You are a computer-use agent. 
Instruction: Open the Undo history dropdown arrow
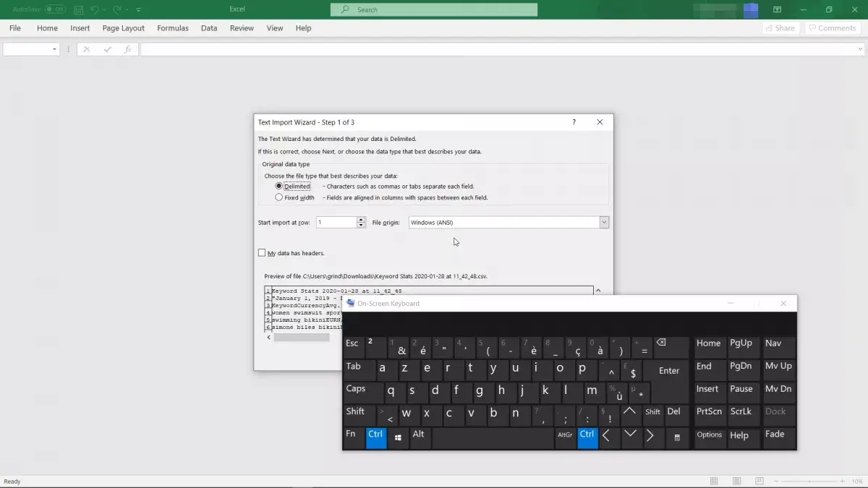(x=104, y=10)
